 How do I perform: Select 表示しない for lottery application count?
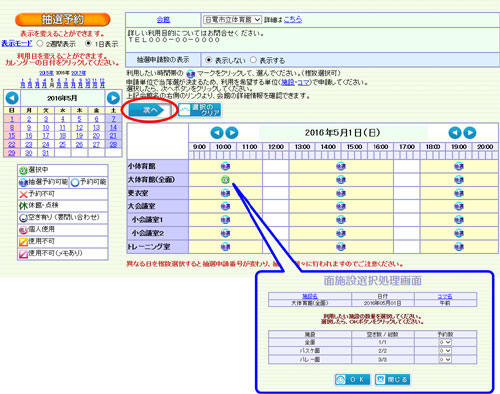(209, 60)
